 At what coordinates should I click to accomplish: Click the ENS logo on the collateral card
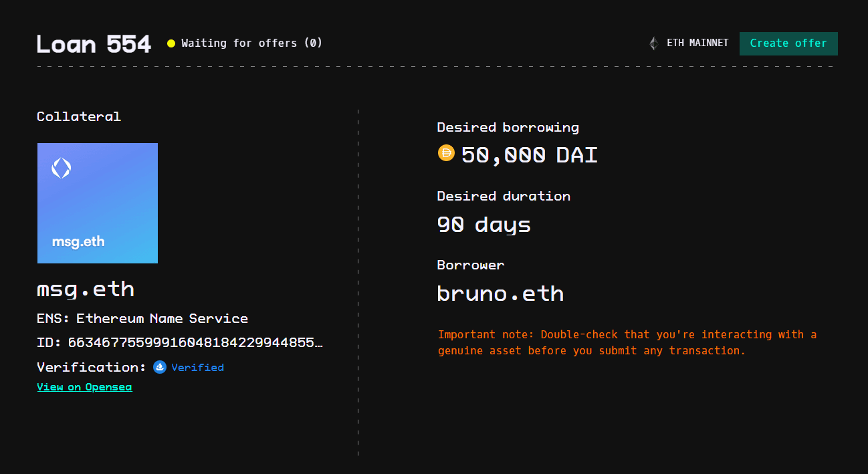click(x=62, y=168)
